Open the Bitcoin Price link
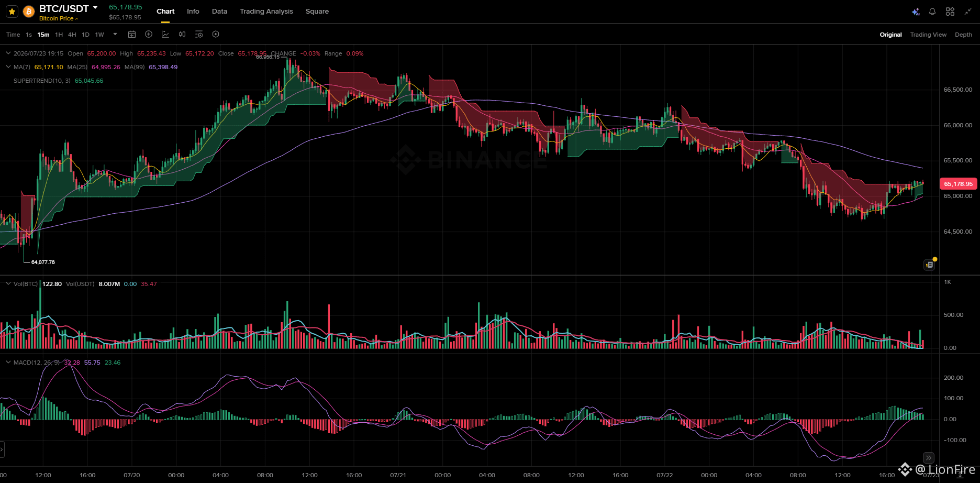The image size is (980, 483). coord(58,18)
